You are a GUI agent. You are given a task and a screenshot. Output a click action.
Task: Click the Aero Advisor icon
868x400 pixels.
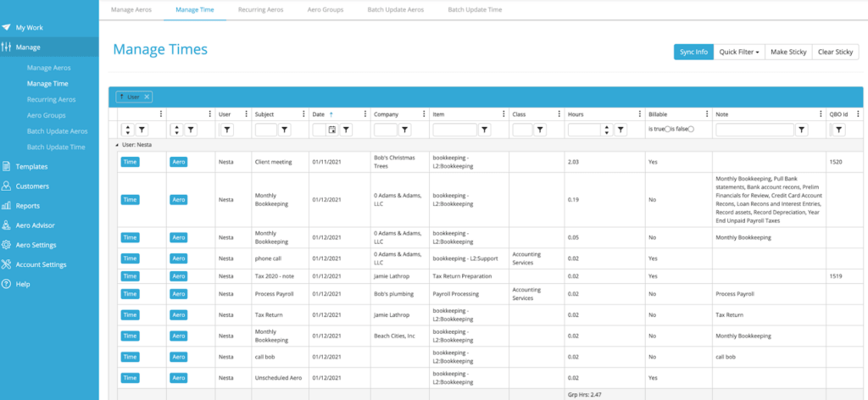(x=6, y=225)
